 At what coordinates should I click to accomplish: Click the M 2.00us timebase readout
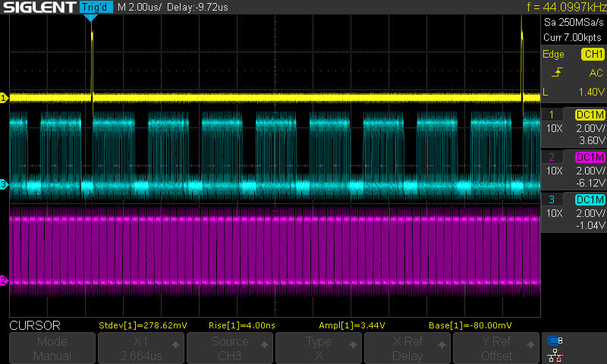coord(140,7)
